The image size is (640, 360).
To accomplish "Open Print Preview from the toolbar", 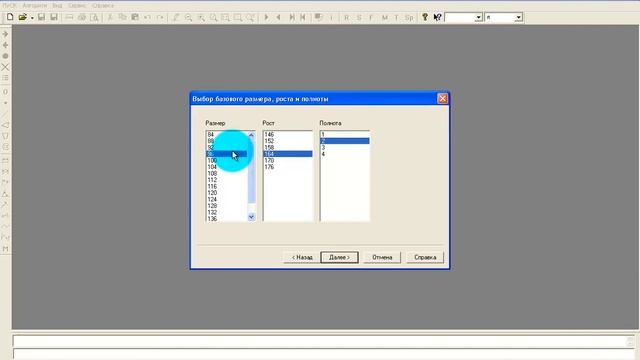I will tap(94, 17).
